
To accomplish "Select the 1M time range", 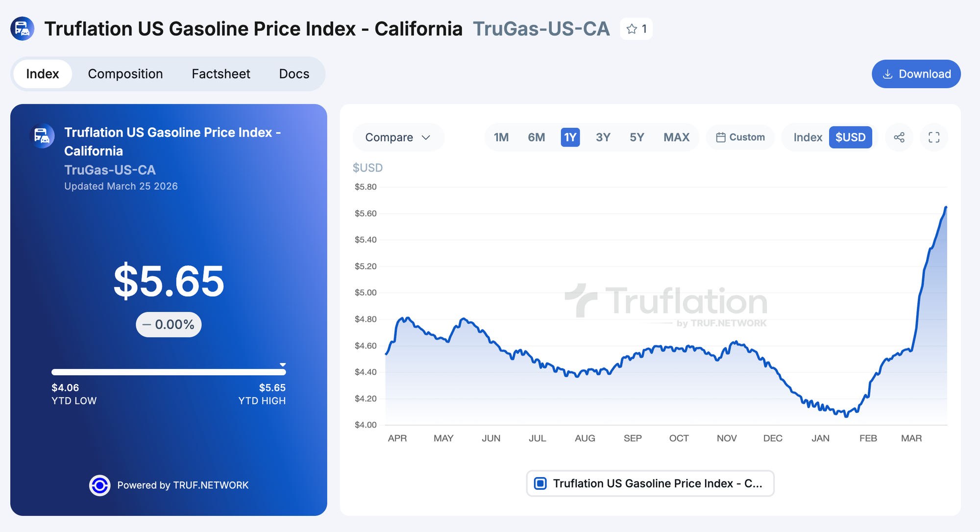I will tap(501, 138).
